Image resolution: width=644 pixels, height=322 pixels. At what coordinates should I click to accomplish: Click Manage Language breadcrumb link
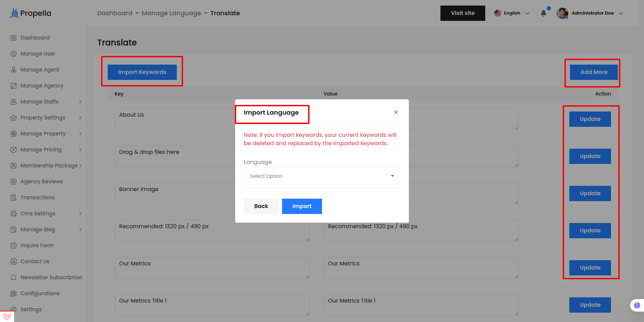pos(171,13)
